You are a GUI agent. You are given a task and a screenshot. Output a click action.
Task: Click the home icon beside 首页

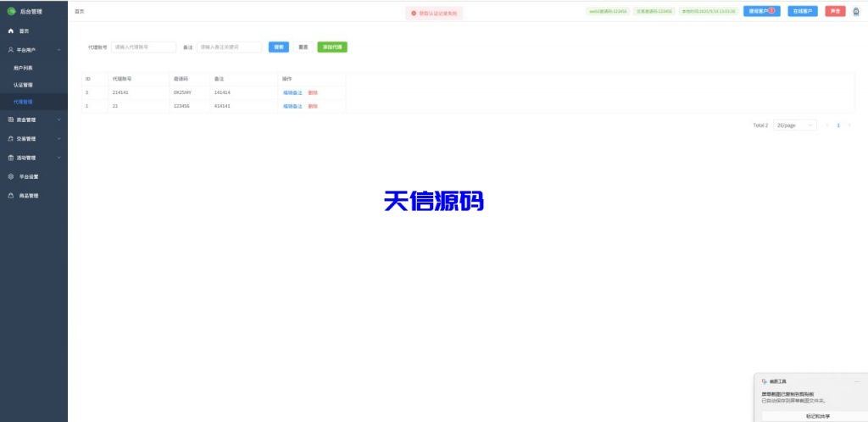(x=11, y=31)
